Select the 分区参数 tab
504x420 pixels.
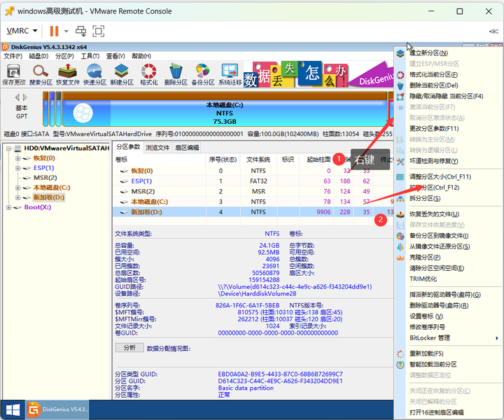[x=128, y=147]
